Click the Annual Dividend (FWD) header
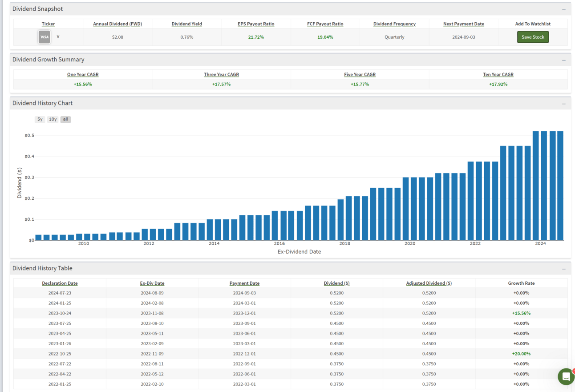 point(117,24)
